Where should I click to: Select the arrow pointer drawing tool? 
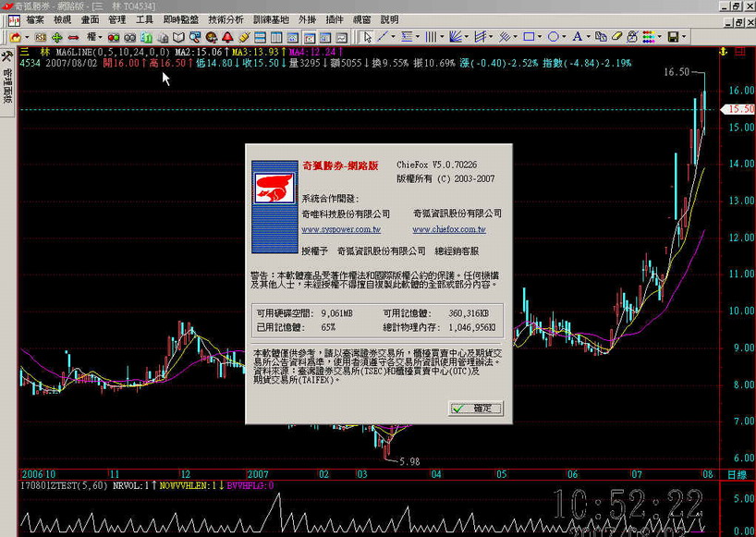(x=368, y=37)
